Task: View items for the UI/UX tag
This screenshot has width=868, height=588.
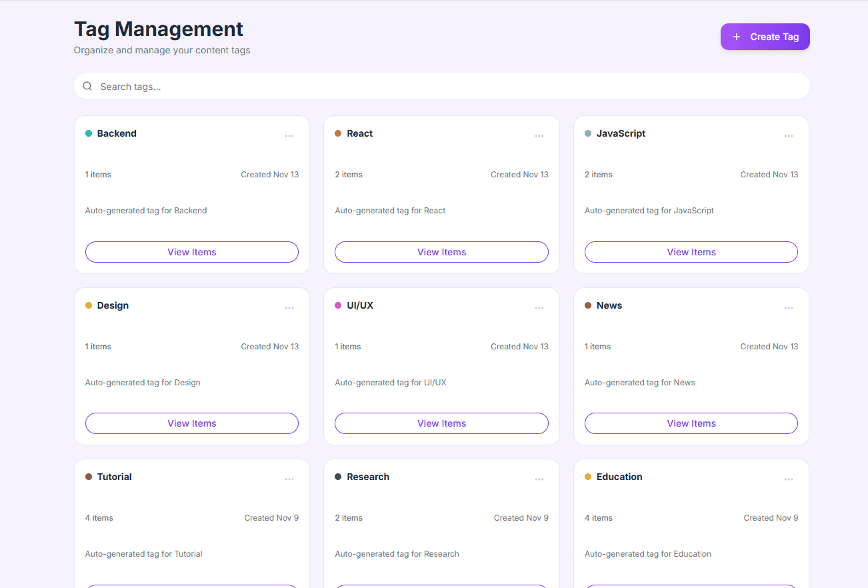Action: click(x=441, y=423)
